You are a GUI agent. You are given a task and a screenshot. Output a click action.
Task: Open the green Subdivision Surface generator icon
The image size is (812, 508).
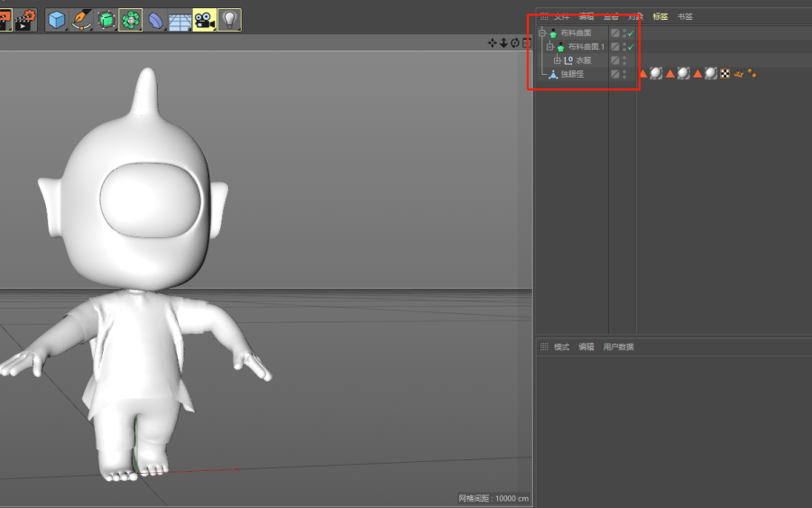106,19
